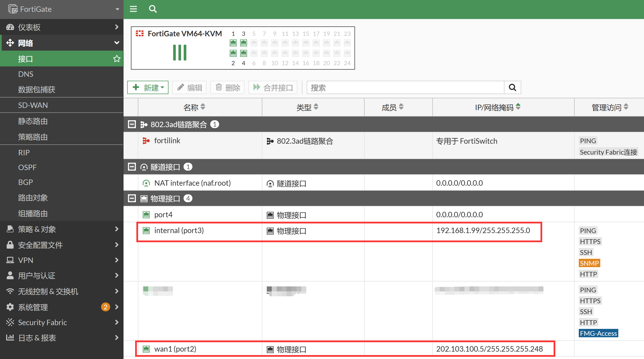The width and height of the screenshot is (644, 359).
Task: Click the hamburger menu icon in top bar
Action: pos(133,9)
